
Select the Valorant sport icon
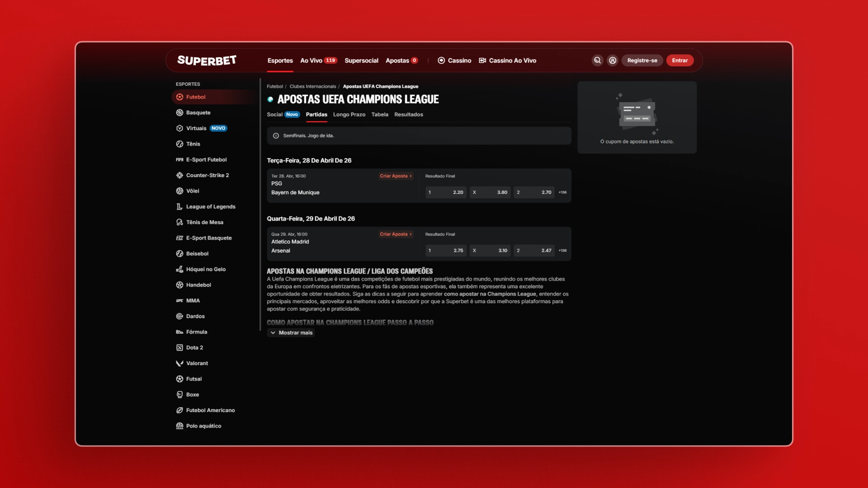[179, 363]
